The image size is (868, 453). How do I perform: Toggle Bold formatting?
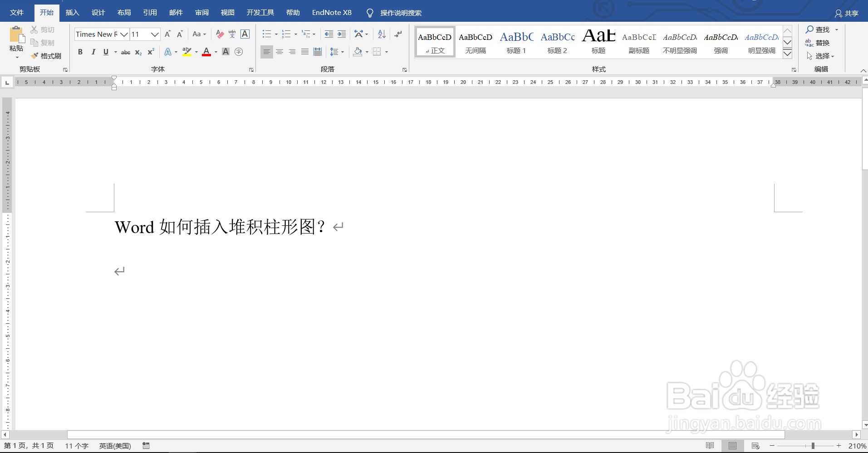[80, 52]
